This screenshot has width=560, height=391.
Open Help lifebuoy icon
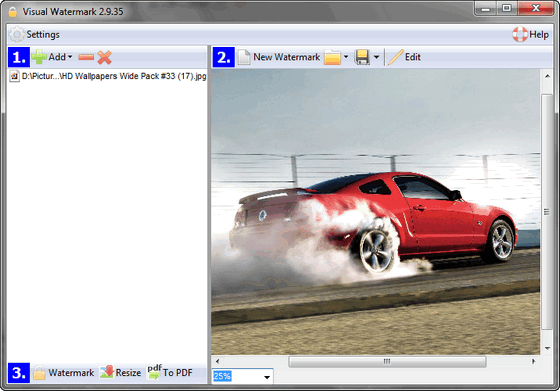(520, 35)
